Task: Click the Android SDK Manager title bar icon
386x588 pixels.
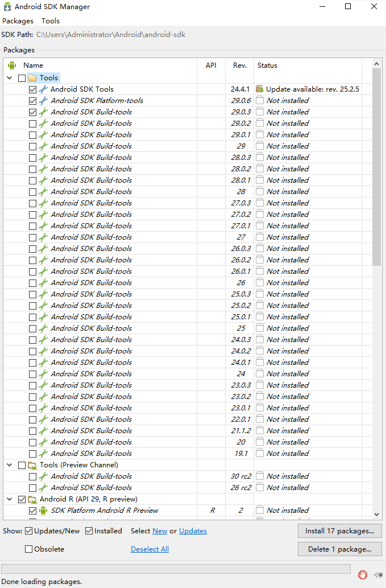Action: [7, 6]
